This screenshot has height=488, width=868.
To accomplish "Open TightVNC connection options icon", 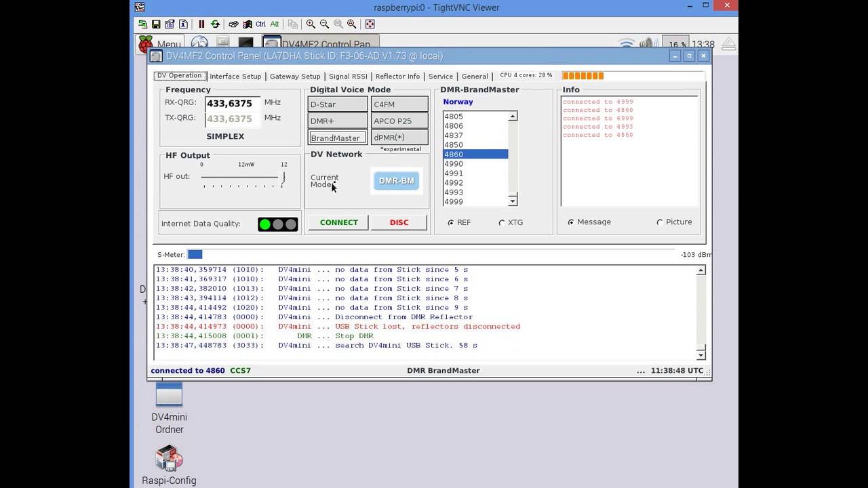I will (x=170, y=24).
